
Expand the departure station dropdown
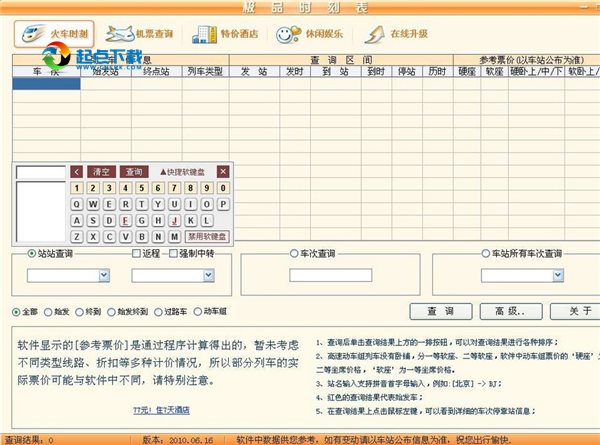click(104, 274)
